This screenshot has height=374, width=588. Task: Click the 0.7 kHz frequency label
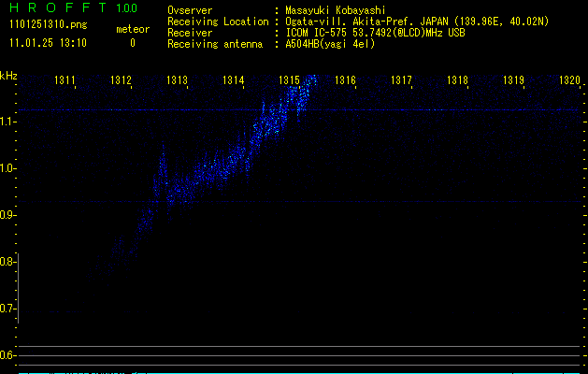(7, 309)
